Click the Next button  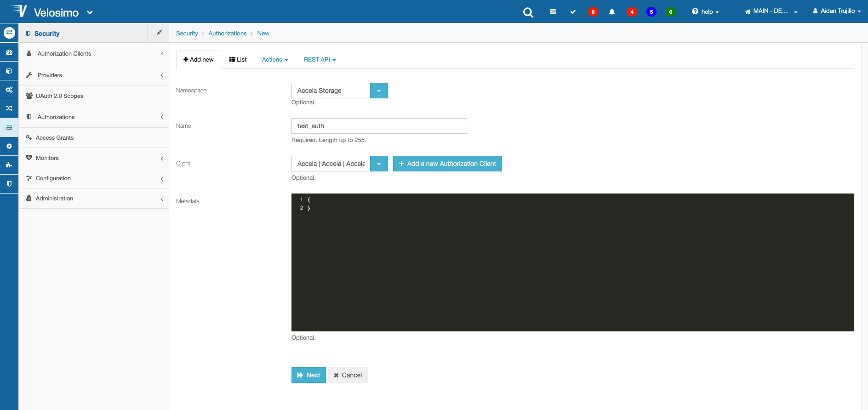308,375
